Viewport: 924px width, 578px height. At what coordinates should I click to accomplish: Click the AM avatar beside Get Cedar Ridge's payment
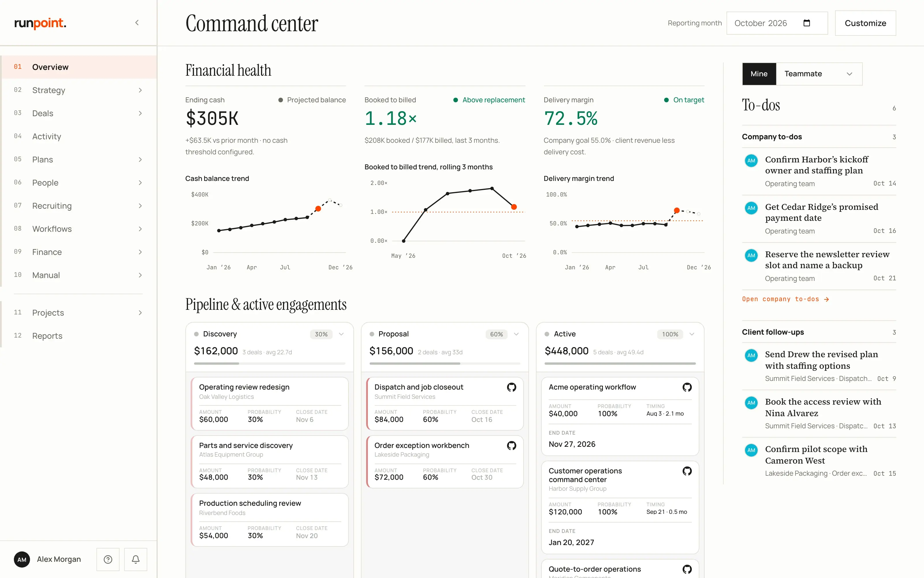tap(751, 208)
